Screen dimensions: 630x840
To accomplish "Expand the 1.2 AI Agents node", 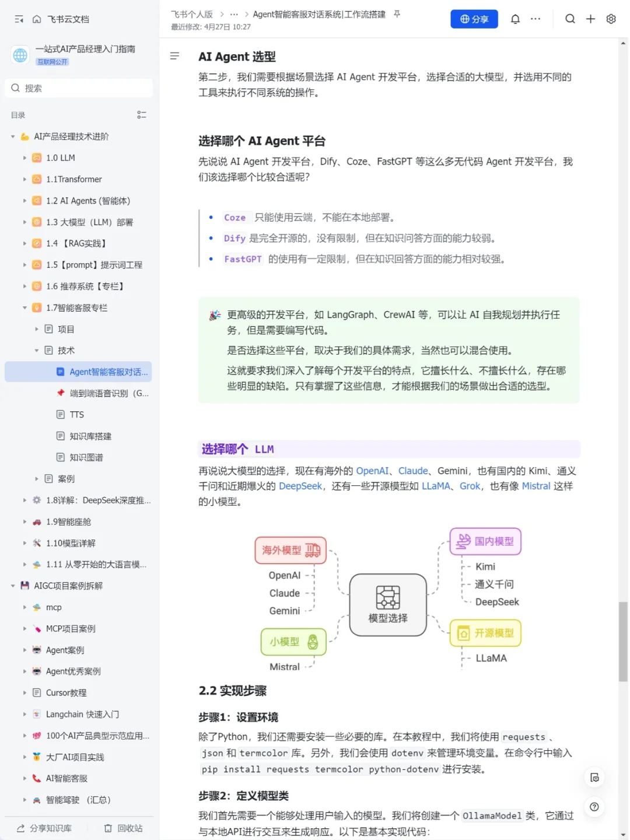I will point(24,201).
